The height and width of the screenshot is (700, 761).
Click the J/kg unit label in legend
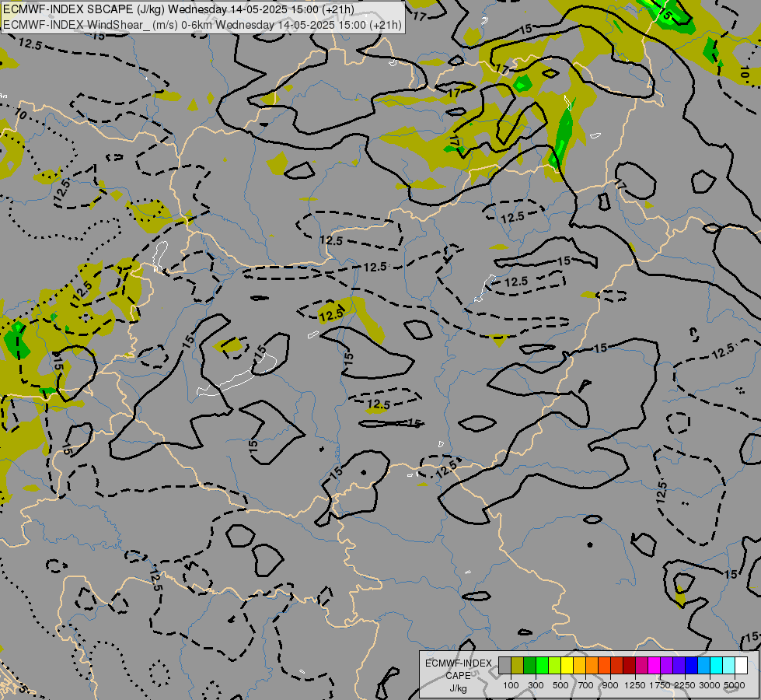pyautogui.click(x=458, y=689)
